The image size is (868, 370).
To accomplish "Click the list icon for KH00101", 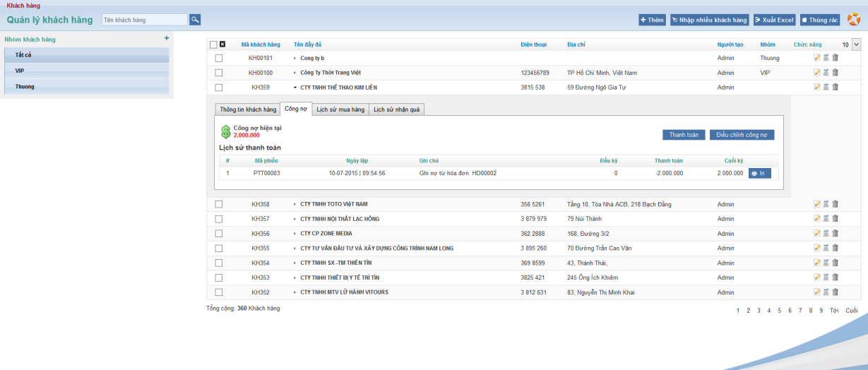I will pyautogui.click(x=826, y=58).
